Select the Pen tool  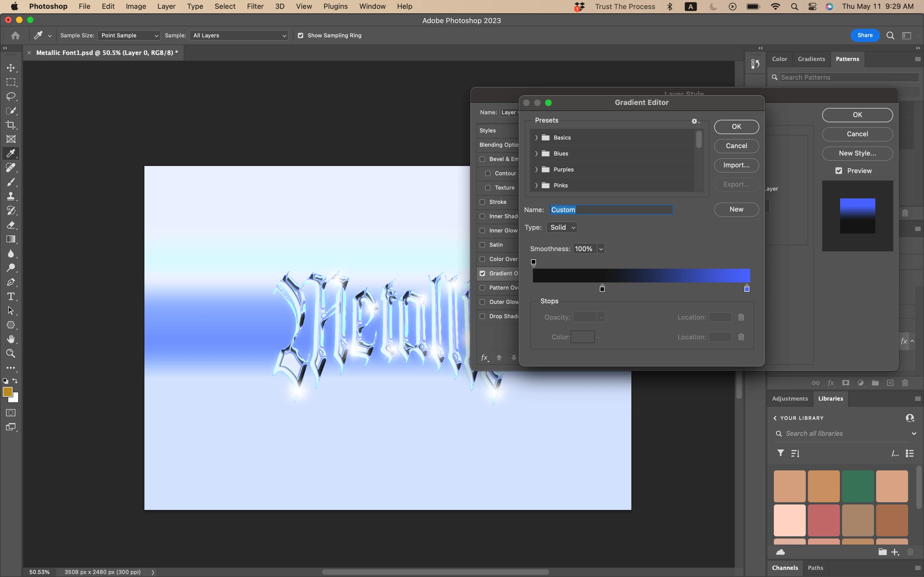coord(11,282)
